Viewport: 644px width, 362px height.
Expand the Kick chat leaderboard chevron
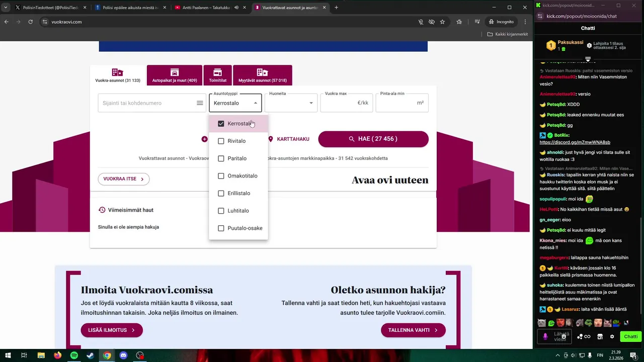588,59
